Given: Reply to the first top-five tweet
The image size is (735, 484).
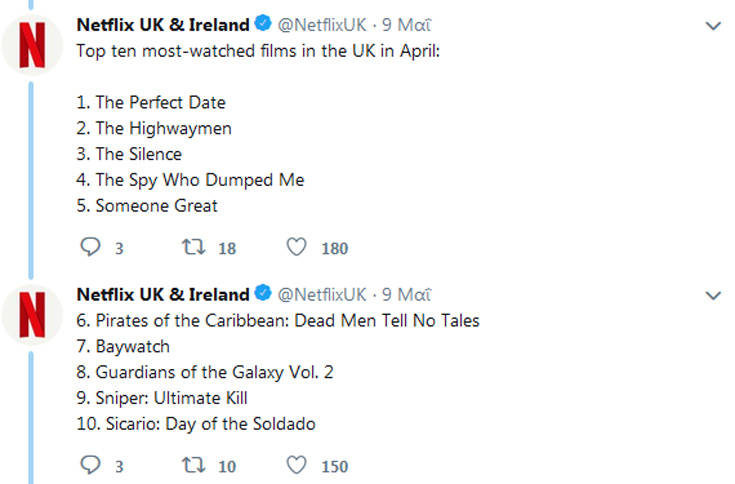Looking at the screenshot, I should [89, 247].
